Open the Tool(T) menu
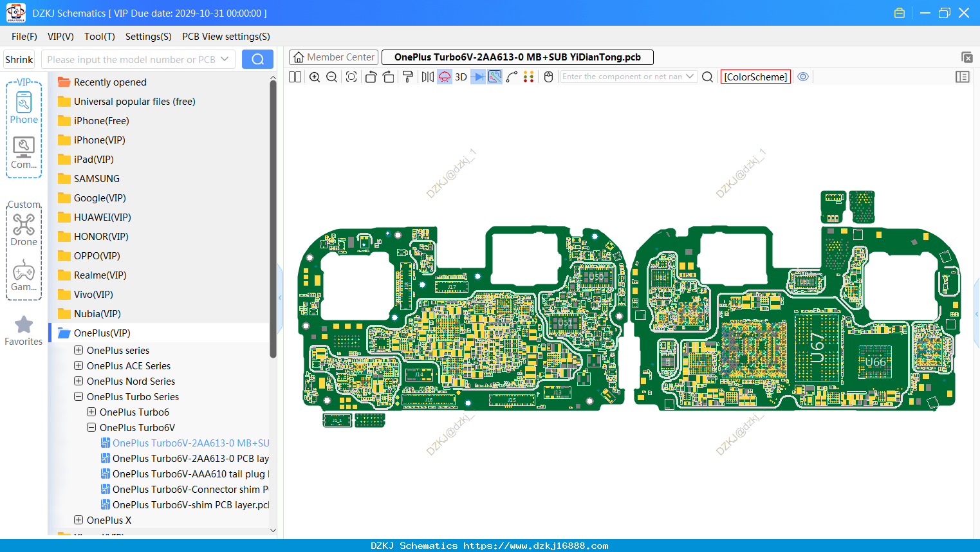Viewport: 980px width, 552px height. pyautogui.click(x=100, y=37)
